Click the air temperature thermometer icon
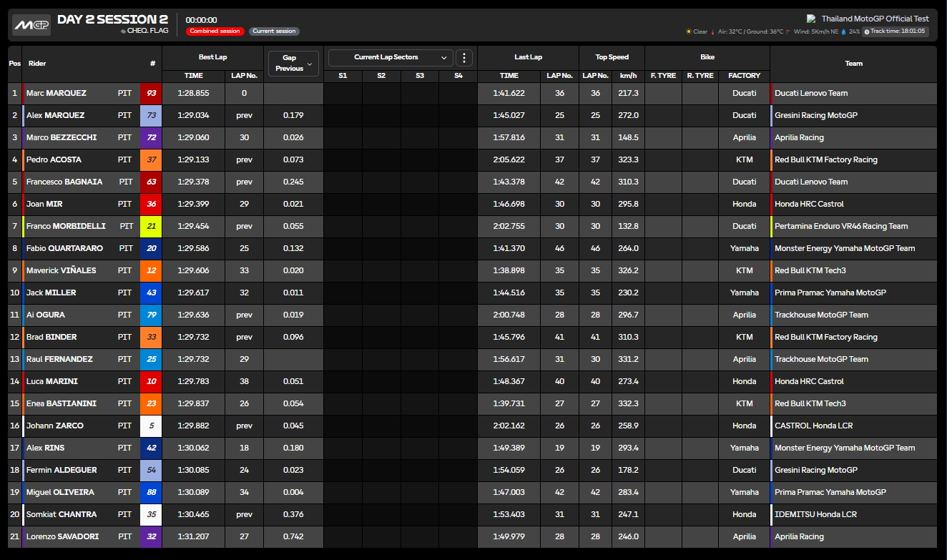The image size is (947, 560). 712,31
